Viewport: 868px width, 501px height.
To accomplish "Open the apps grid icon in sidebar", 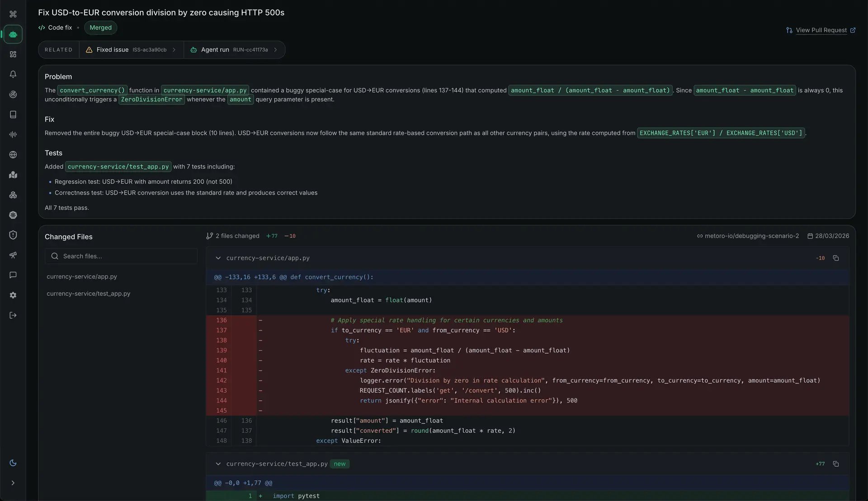I will (x=13, y=54).
